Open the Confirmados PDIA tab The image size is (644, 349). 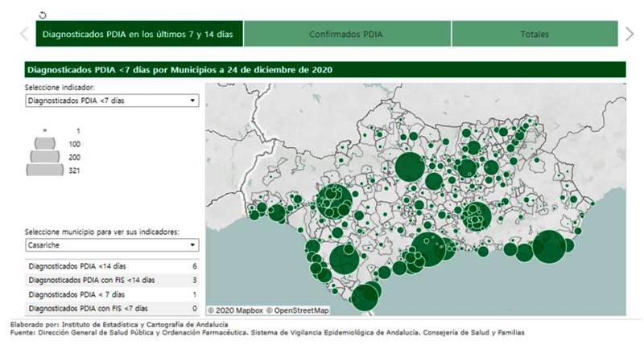(x=346, y=35)
